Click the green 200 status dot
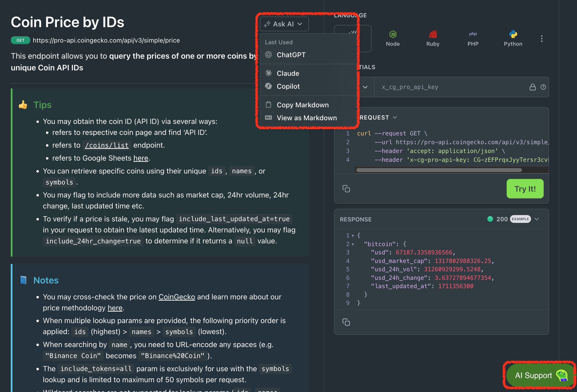Screen dimensions: 577x392 coord(490,219)
